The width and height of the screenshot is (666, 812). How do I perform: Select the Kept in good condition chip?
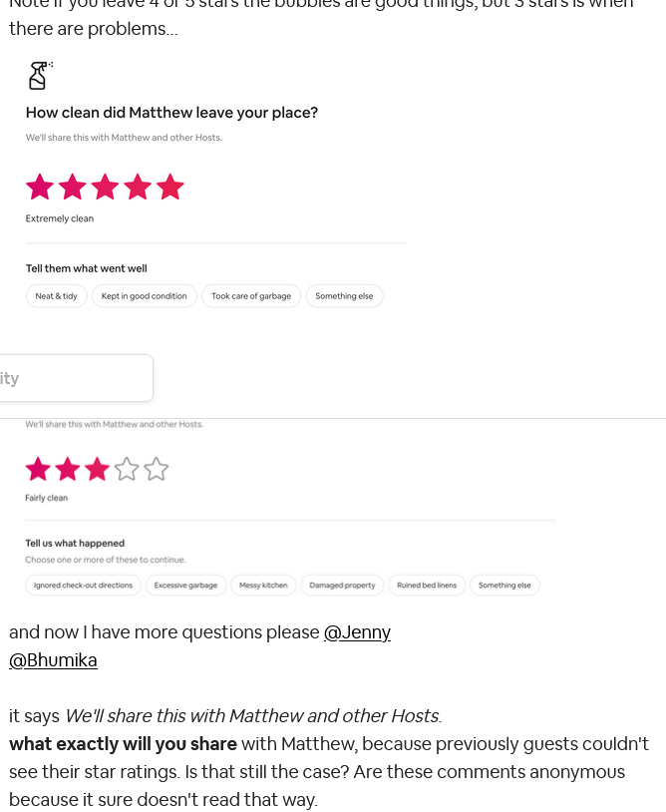[145, 296]
